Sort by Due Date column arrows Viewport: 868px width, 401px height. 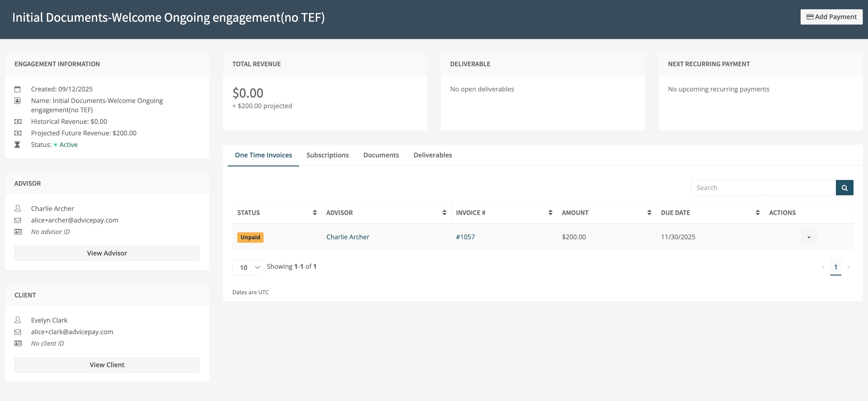(x=757, y=213)
